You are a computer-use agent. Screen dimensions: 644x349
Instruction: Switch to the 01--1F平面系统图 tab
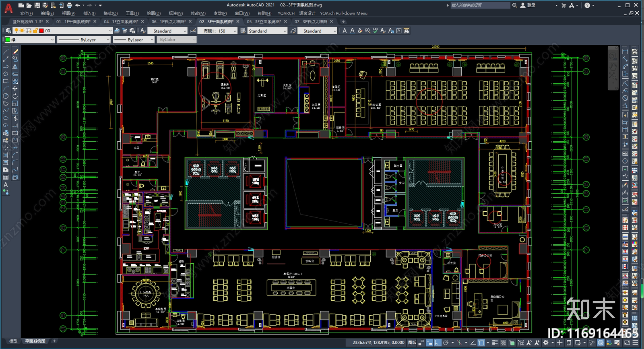73,22
